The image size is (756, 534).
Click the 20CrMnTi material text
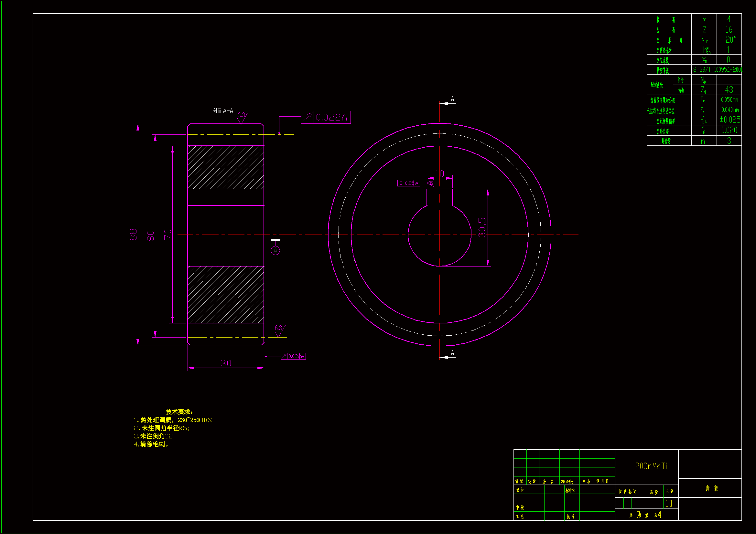pos(651,466)
